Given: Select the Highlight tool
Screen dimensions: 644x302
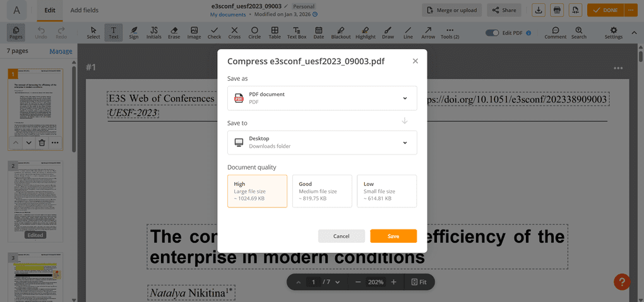Looking at the screenshot, I should (x=366, y=33).
